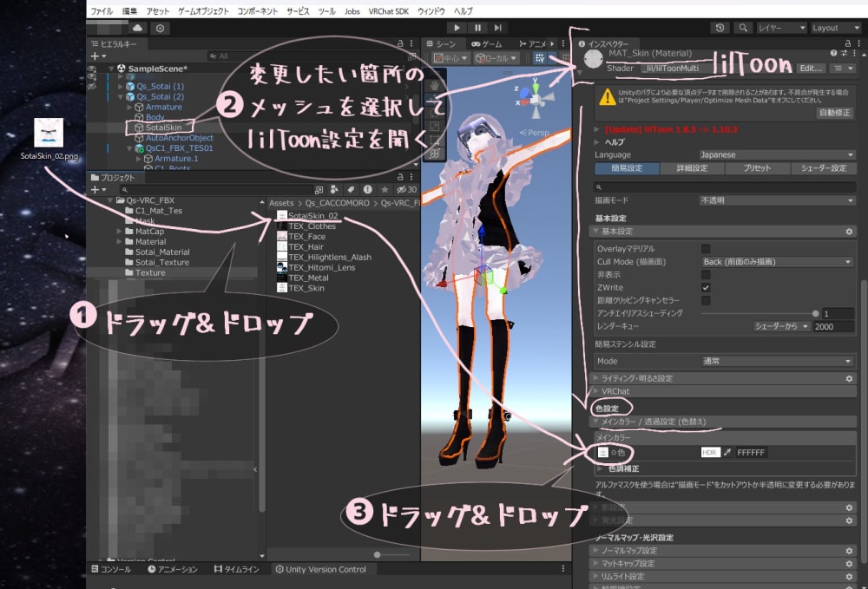Switch to the シェーダー設定 tab

coord(823,168)
